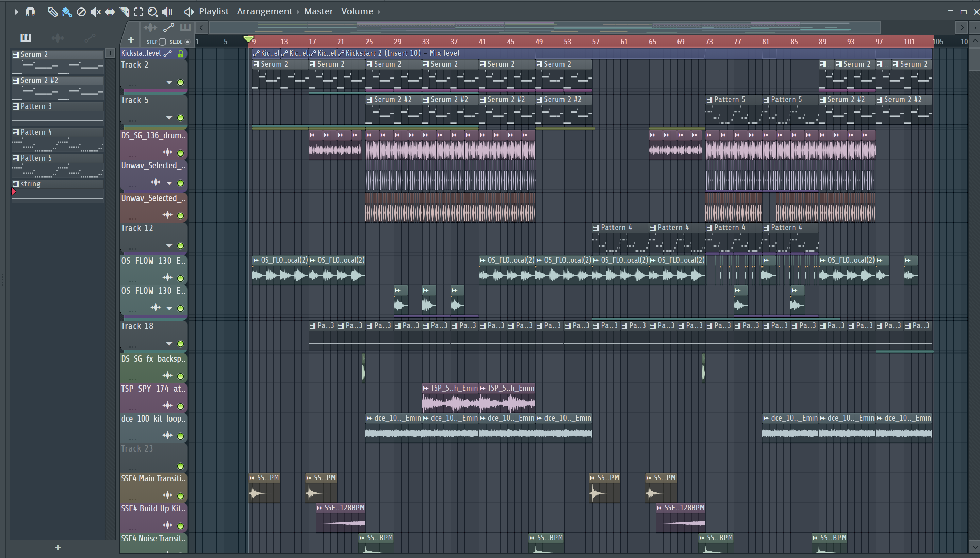Show pattern clips in the picker panel

(x=26, y=37)
